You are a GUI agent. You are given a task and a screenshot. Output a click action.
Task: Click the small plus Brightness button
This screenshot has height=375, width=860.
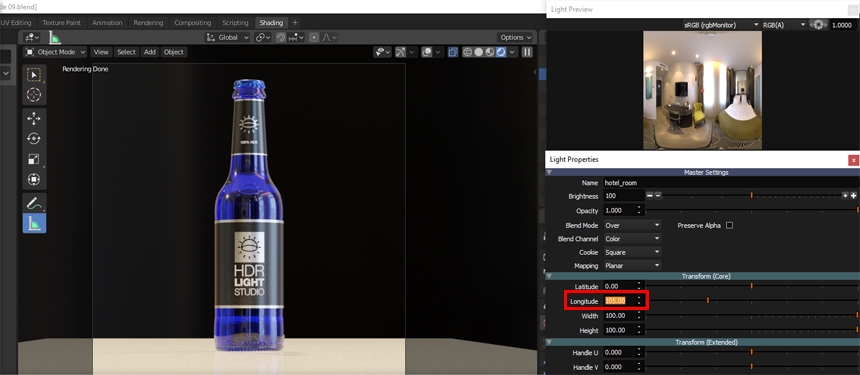[x=845, y=196]
